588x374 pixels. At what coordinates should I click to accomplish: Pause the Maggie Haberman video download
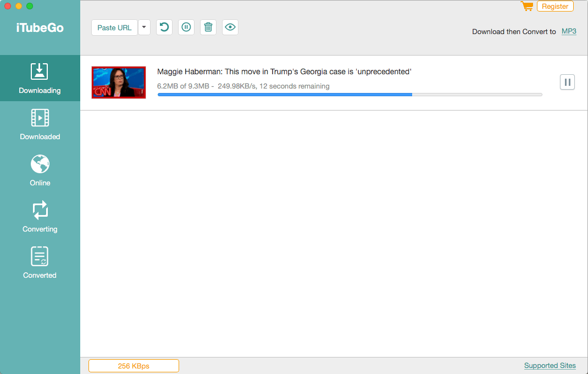tap(567, 82)
